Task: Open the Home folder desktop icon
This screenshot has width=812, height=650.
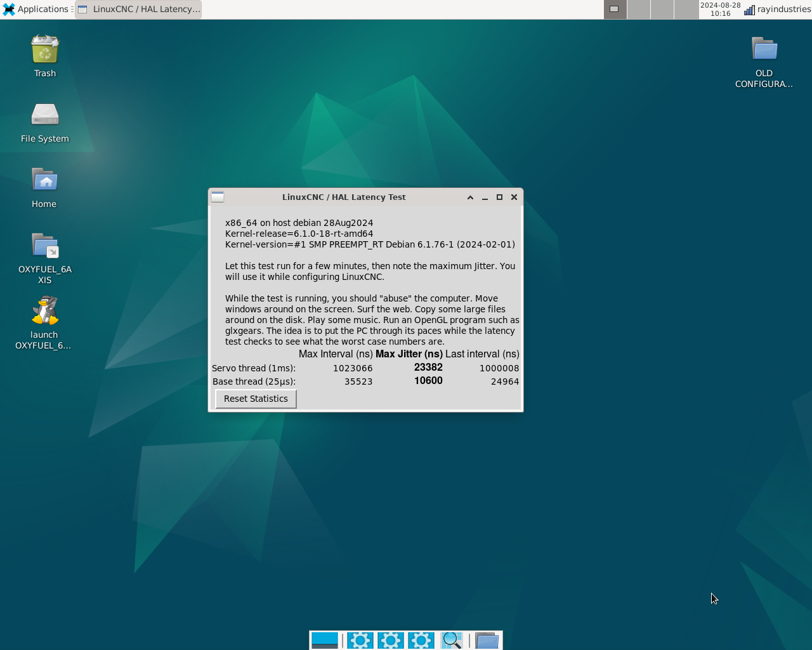Action: click(44, 188)
